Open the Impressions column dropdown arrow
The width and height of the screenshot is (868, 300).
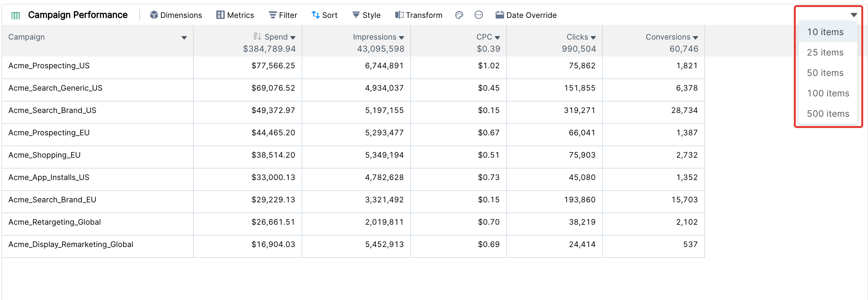coord(401,38)
